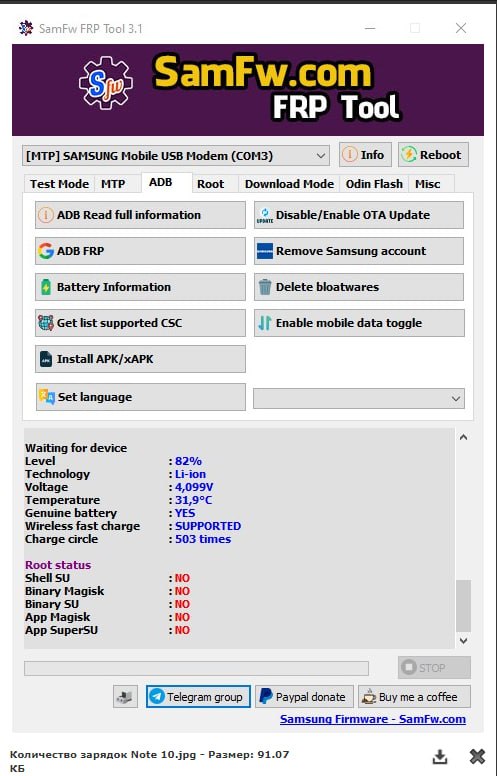Viewport: 497px width, 776px height.
Task: Run ADB FRP with Google icon
Action: (x=140, y=251)
